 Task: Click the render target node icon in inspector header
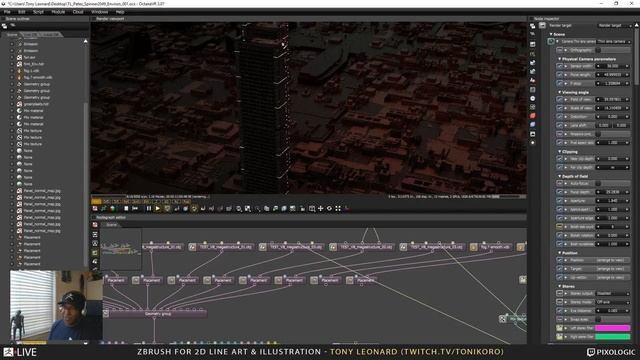542,25
